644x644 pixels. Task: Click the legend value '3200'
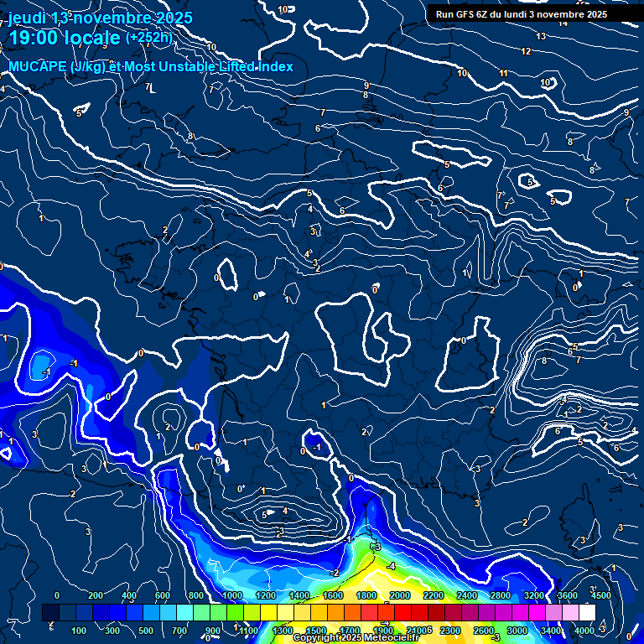[534, 595]
